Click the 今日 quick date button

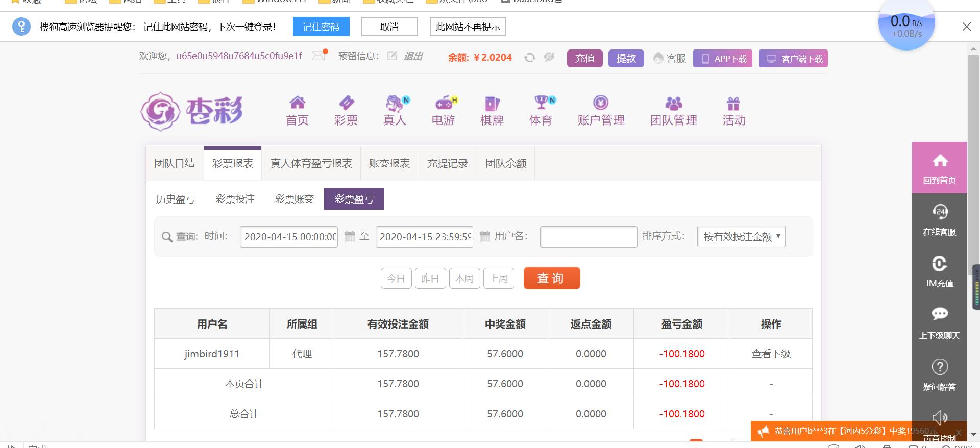(396, 279)
